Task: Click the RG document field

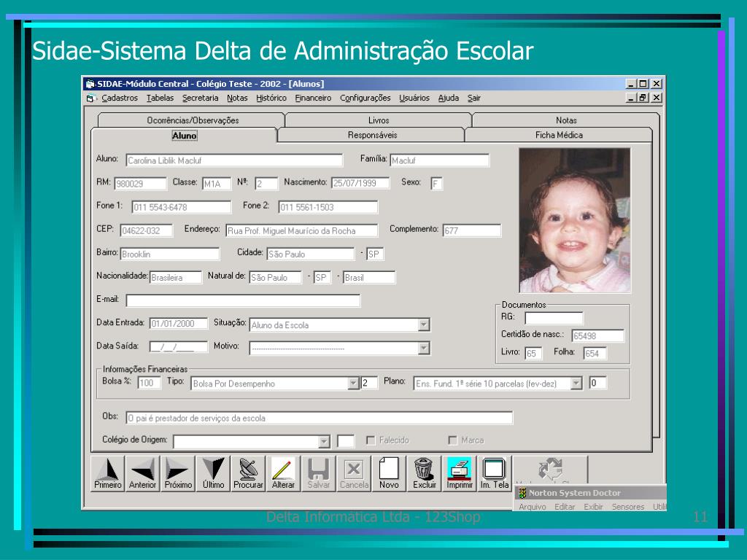Action: 554,318
